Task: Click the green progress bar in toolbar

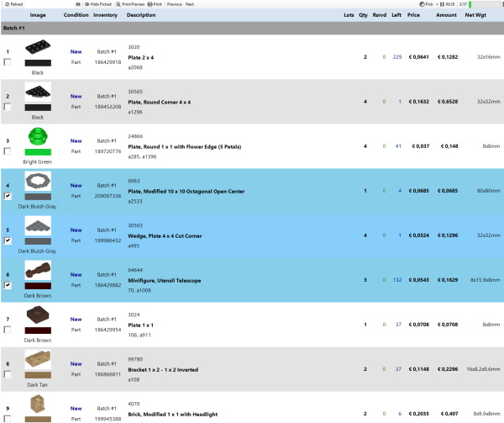Action: coord(485,4)
